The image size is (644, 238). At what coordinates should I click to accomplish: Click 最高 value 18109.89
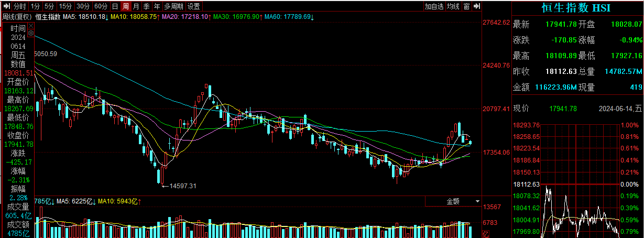(561, 56)
